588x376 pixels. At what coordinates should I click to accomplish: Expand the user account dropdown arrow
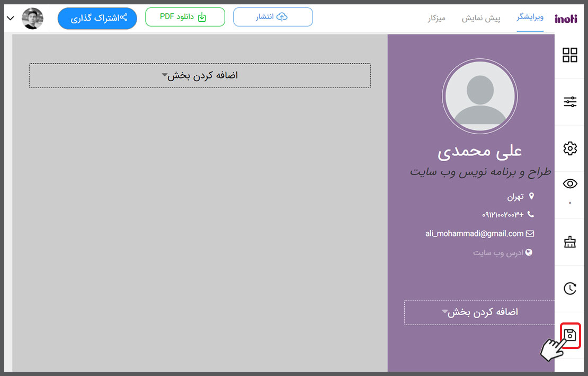click(x=11, y=19)
